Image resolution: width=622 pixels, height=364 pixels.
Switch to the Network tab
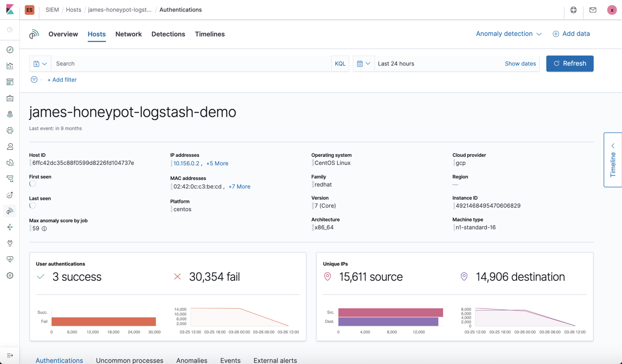(x=129, y=34)
